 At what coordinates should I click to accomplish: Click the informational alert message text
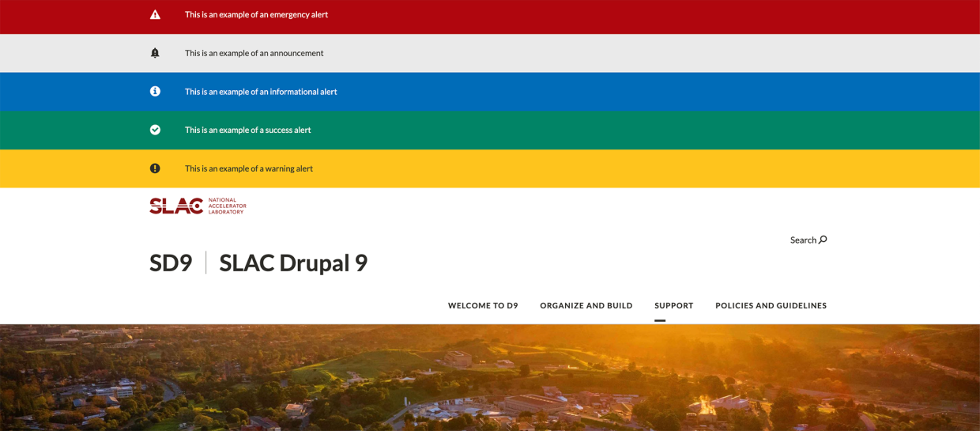click(261, 92)
